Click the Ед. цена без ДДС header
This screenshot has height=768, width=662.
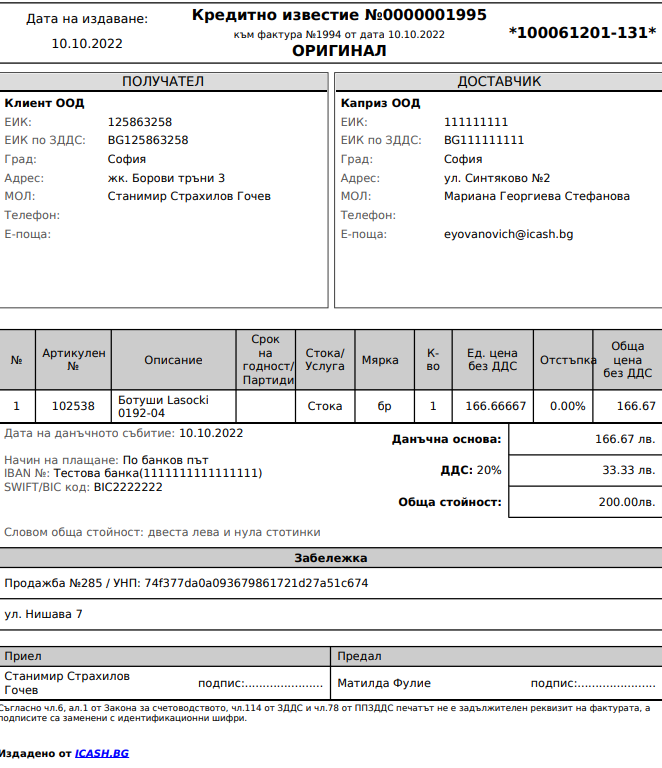point(492,360)
